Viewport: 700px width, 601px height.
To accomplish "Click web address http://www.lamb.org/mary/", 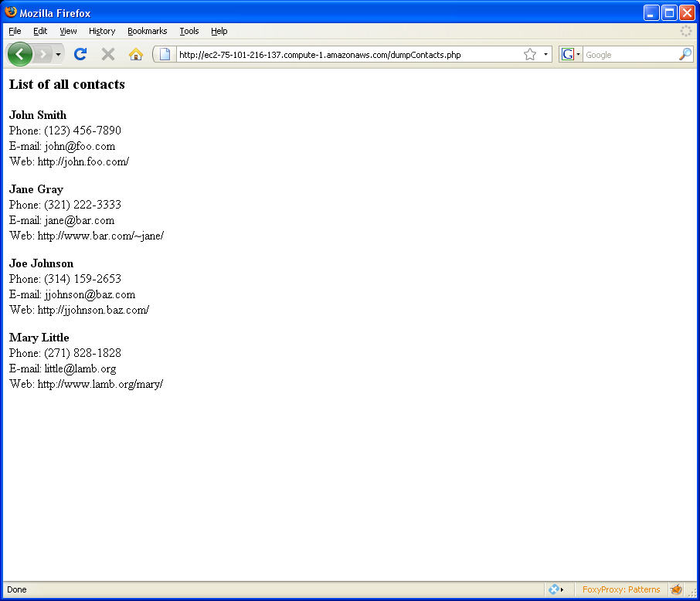I will coord(100,384).
